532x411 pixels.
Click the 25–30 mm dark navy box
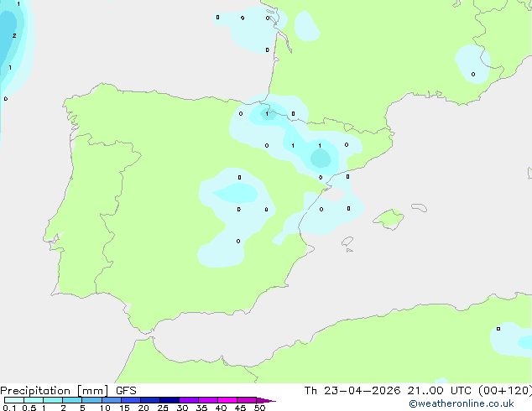tap(170, 400)
